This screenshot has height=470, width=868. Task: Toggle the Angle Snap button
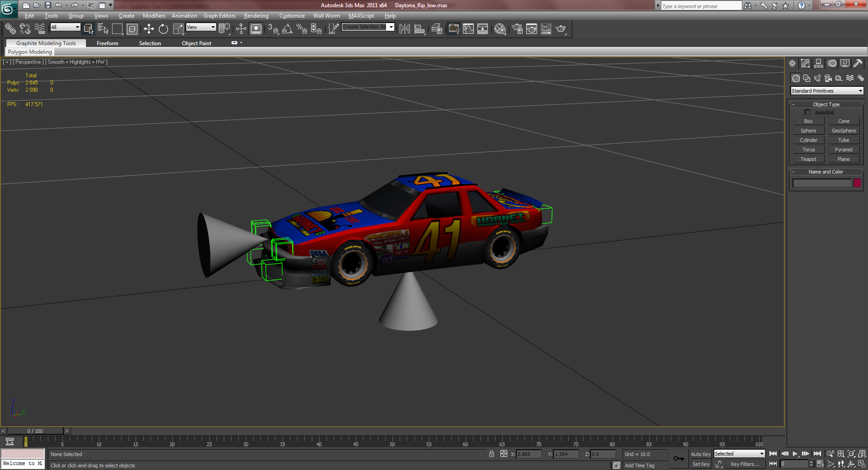[x=287, y=29]
